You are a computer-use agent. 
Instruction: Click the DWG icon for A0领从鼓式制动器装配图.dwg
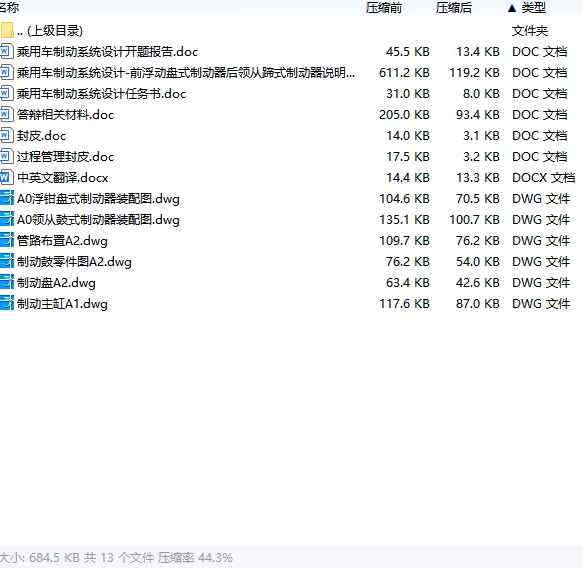coord(7,219)
